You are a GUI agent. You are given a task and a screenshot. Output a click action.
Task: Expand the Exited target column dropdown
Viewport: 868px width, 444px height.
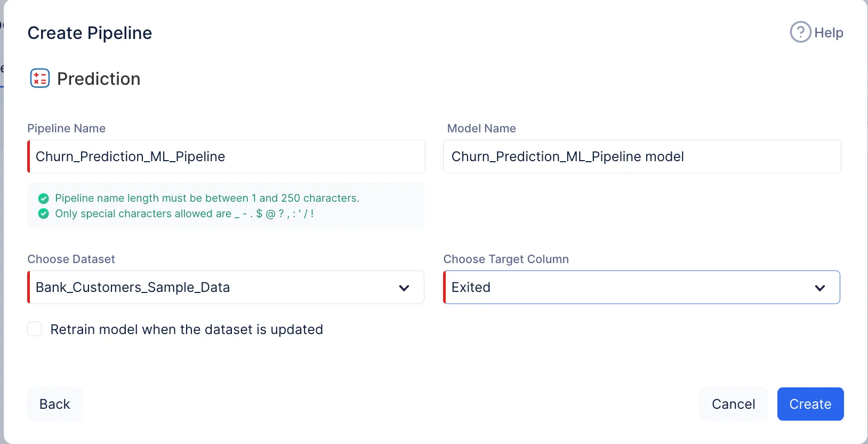click(629, 288)
